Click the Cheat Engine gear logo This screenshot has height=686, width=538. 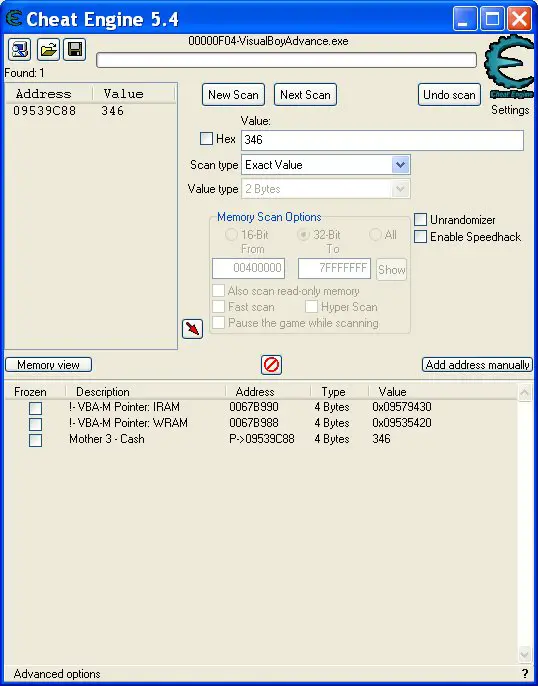pyautogui.click(x=510, y=66)
